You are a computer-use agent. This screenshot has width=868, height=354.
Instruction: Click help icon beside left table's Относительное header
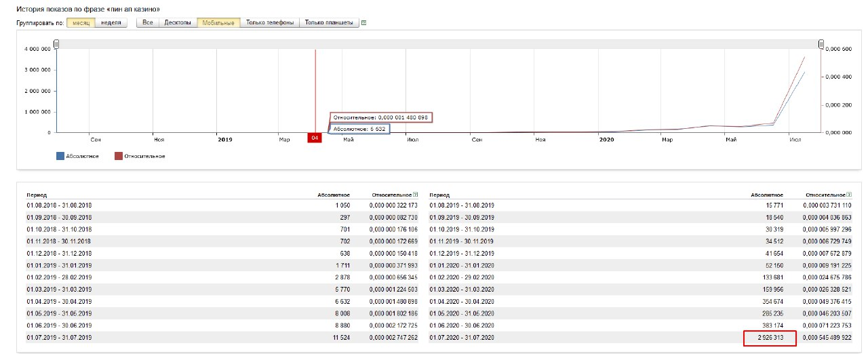[x=415, y=195]
